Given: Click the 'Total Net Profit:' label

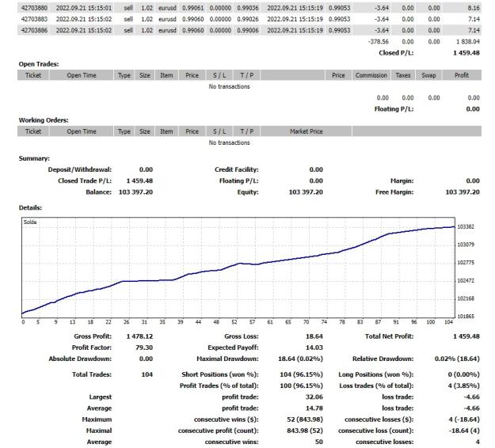Looking at the screenshot, I should (x=389, y=336).
